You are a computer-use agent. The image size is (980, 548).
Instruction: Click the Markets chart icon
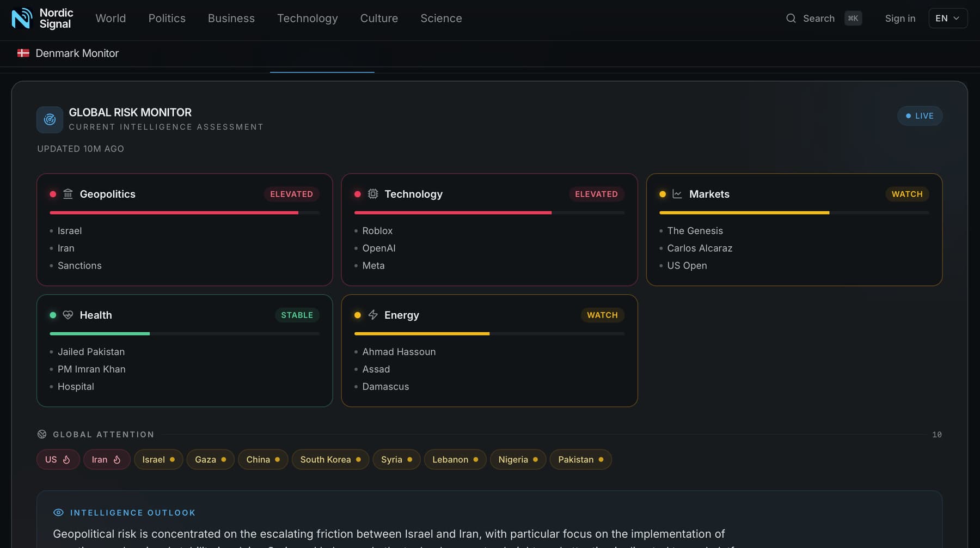click(x=677, y=194)
